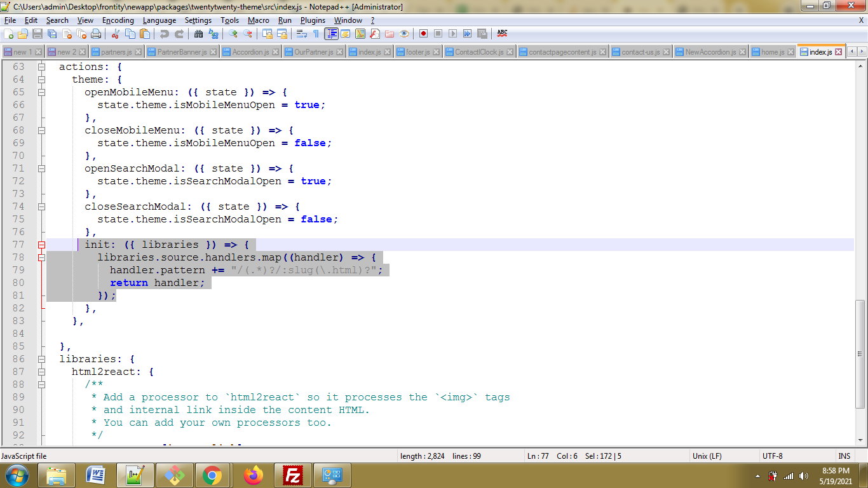Open Google Chrome from the taskbar
The image size is (868, 488).
pos(212,475)
